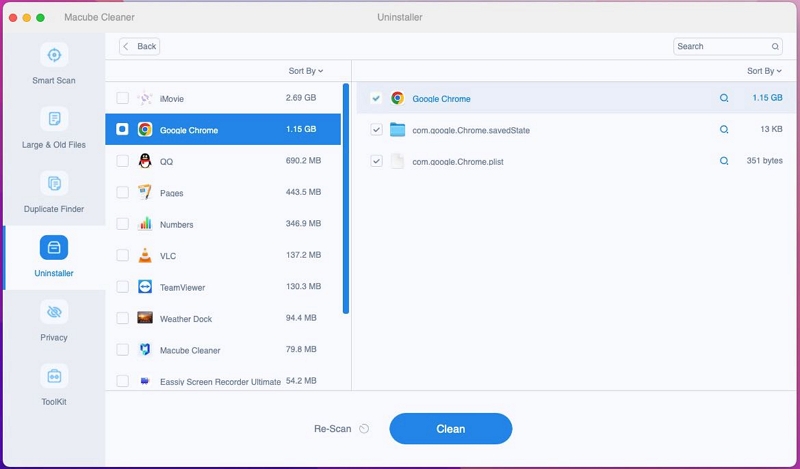The width and height of the screenshot is (800, 469).
Task: Click the iMovie app icon
Action: click(145, 98)
